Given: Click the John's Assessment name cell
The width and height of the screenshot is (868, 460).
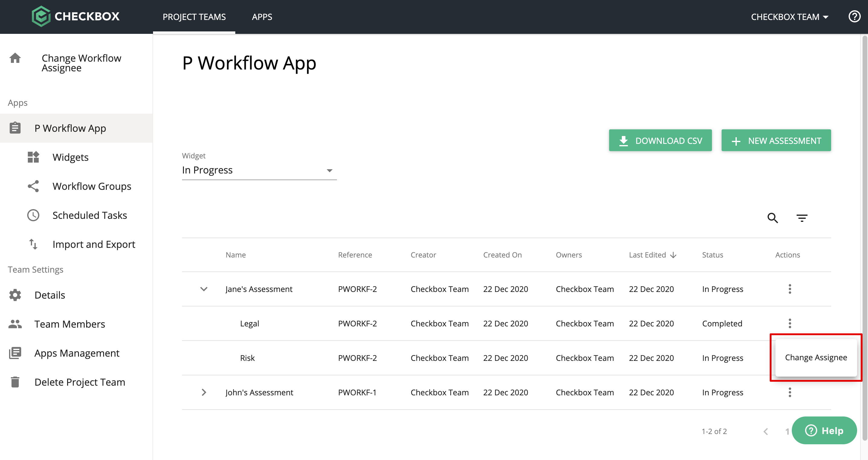Looking at the screenshot, I should pyautogui.click(x=259, y=392).
